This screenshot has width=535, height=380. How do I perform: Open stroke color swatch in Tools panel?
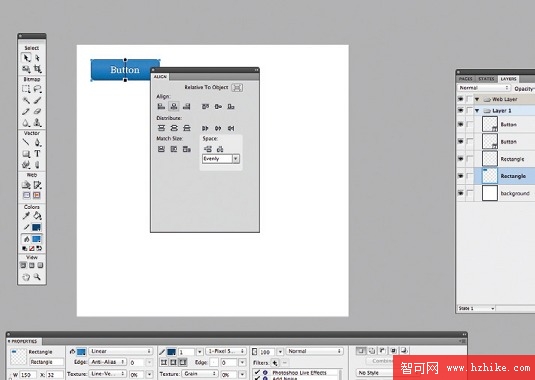point(37,227)
